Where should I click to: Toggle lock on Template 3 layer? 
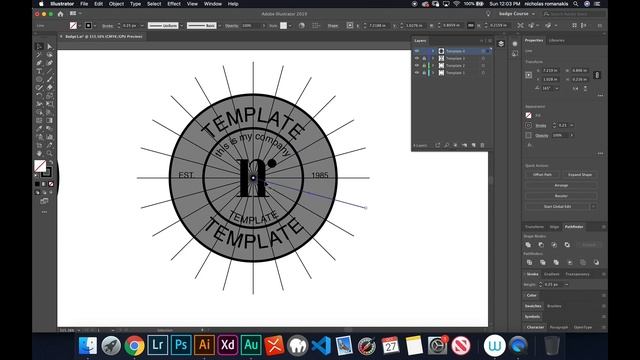[424, 58]
